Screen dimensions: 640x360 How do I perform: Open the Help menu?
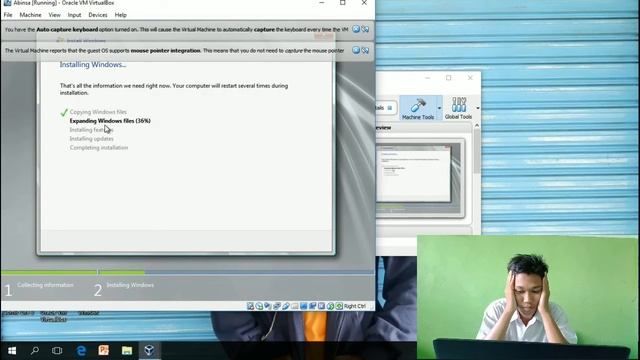120,15
